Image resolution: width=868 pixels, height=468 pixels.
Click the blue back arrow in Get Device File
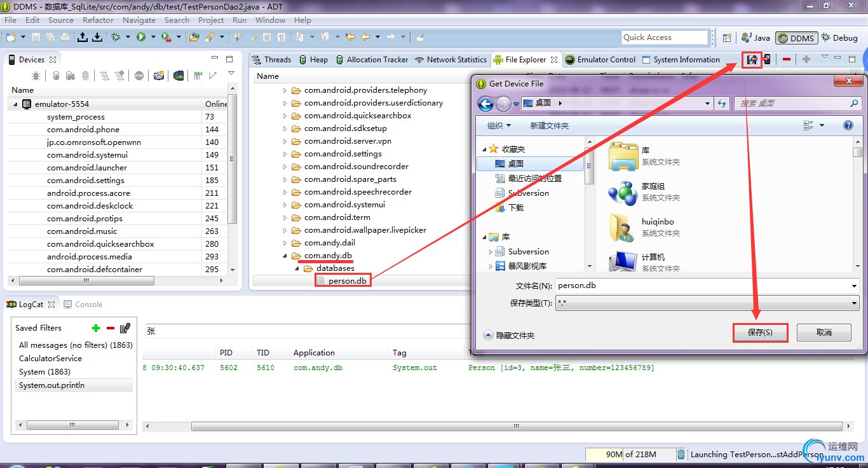pos(485,103)
